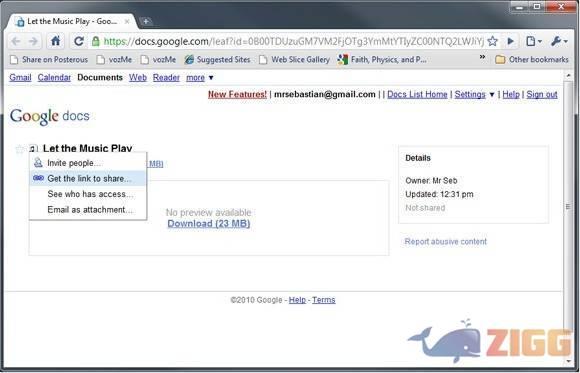Image resolution: width=580 pixels, height=373 pixels.
Task: Choose Invite people... from the share menu
Action: [88, 163]
